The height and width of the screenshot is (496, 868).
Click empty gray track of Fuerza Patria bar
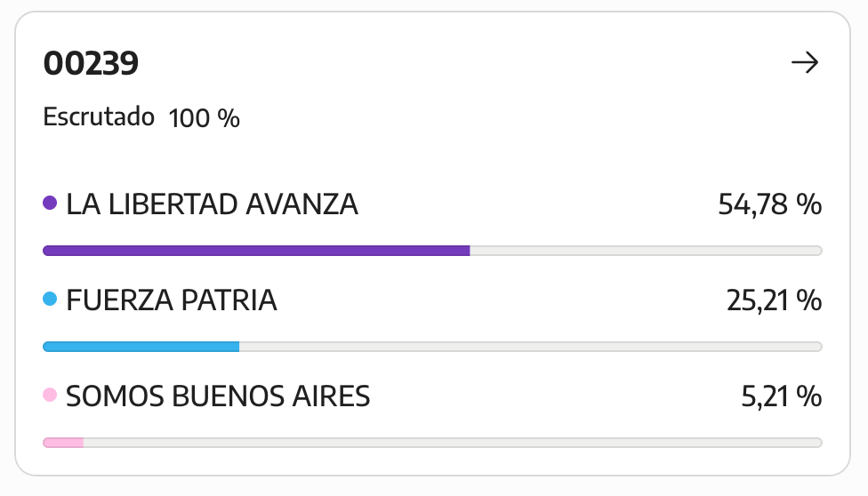[531, 347]
